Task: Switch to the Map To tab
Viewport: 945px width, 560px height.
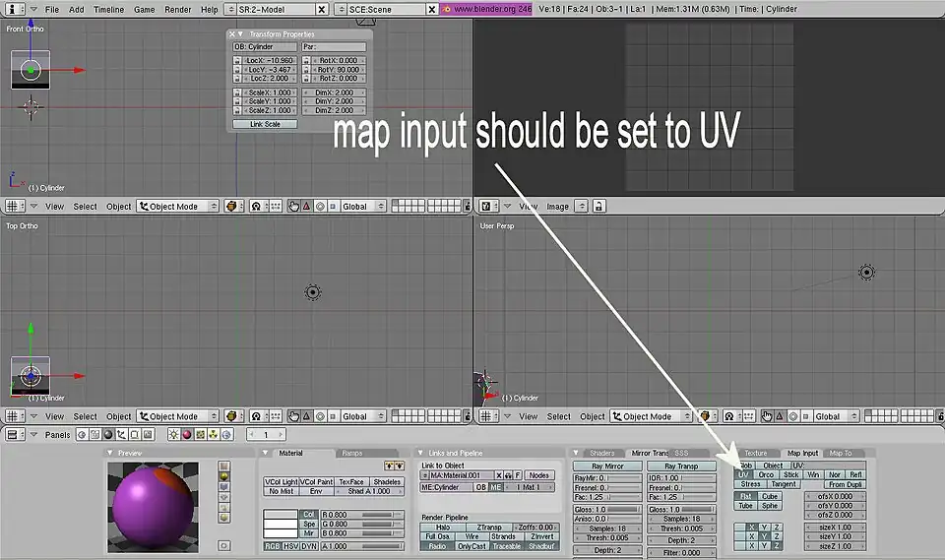Action: click(840, 454)
